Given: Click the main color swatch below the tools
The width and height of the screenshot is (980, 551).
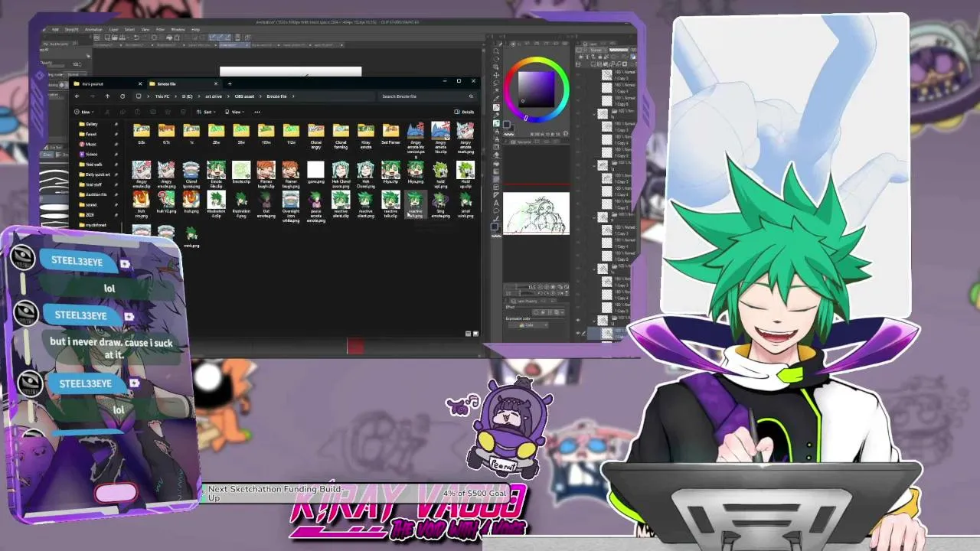Looking at the screenshot, I should [495, 225].
